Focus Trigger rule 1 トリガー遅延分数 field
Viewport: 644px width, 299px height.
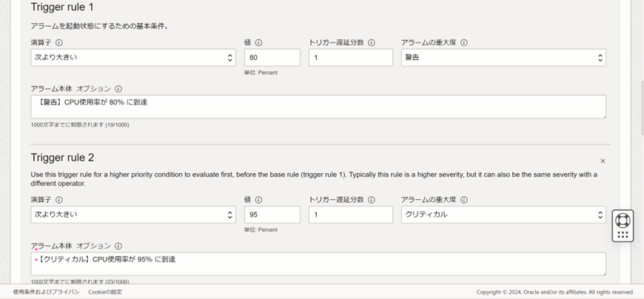coord(350,58)
